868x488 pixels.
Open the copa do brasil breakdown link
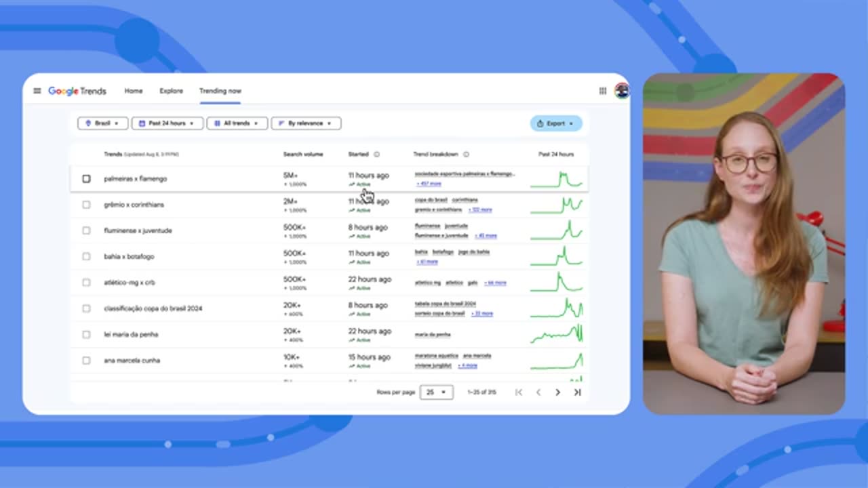pyautogui.click(x=431, y=200)
